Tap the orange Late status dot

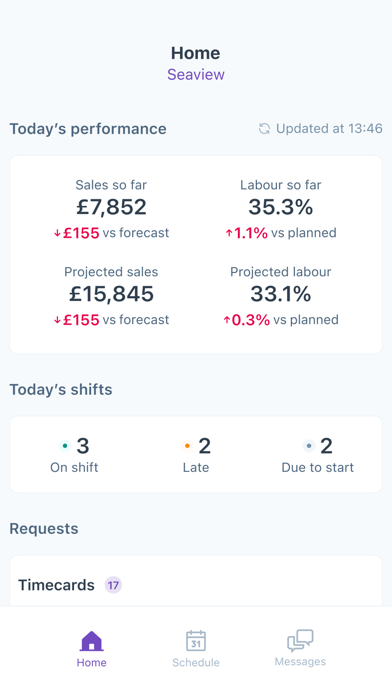tap(187, 446)
